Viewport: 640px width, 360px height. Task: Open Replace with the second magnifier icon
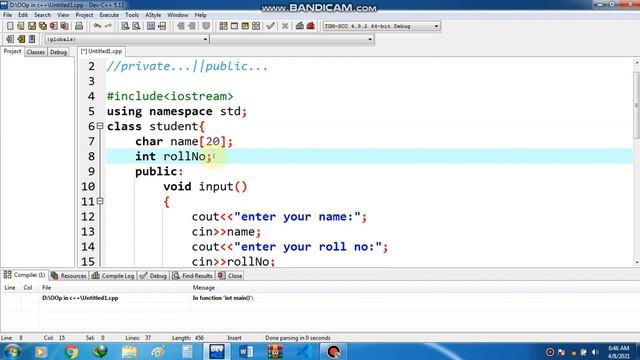tap(136, 26)
